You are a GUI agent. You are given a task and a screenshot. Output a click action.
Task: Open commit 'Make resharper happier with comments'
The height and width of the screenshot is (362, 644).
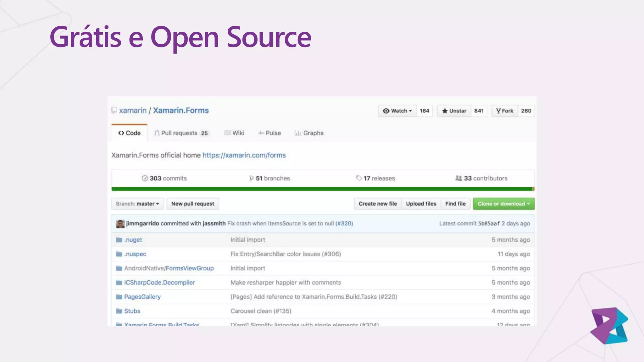click(286, 282)
